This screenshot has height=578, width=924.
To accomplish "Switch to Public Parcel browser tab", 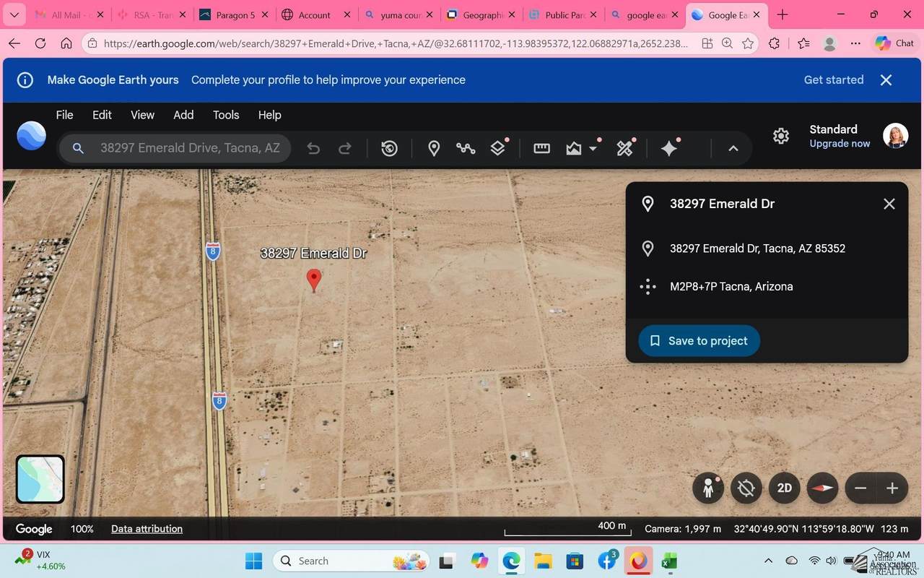I will pyautogui.click(x=564, y=14).
